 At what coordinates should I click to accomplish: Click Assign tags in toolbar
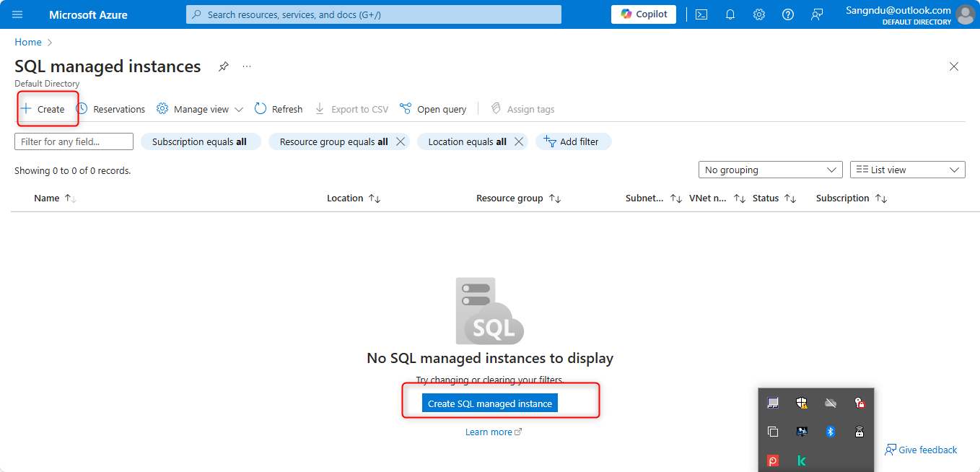pos(522,109)
